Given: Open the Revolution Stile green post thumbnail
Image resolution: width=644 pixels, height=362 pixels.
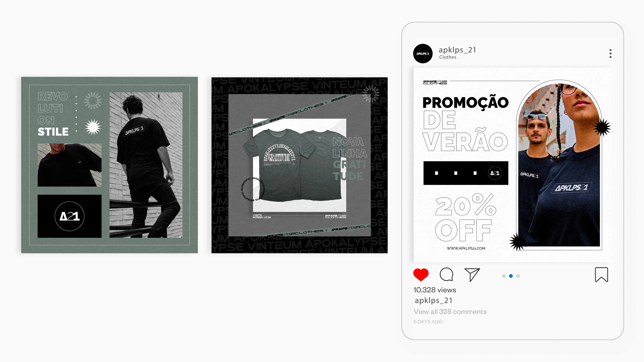Looking at the screenshot, I should [110, 165].
